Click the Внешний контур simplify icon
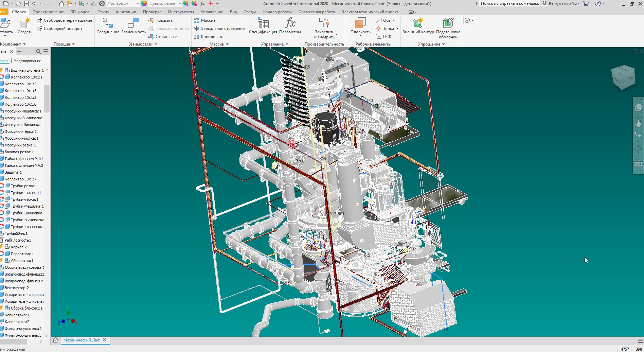 click(x=418, y=23)
